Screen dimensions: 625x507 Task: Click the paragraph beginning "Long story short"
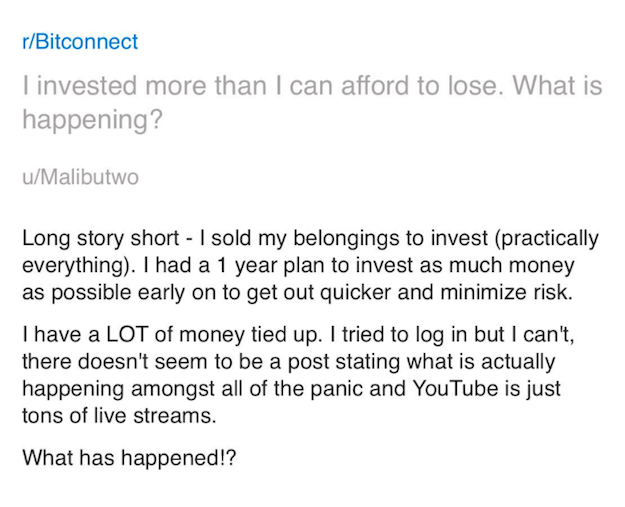(311, 265)
